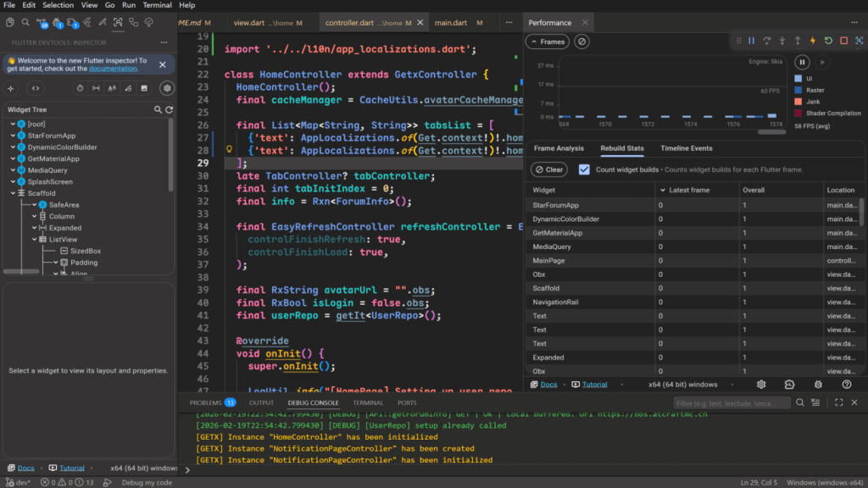The image size is (868, 488).
Task: Collapse the Frames chart toggle
Action: (x=548, y=42)
